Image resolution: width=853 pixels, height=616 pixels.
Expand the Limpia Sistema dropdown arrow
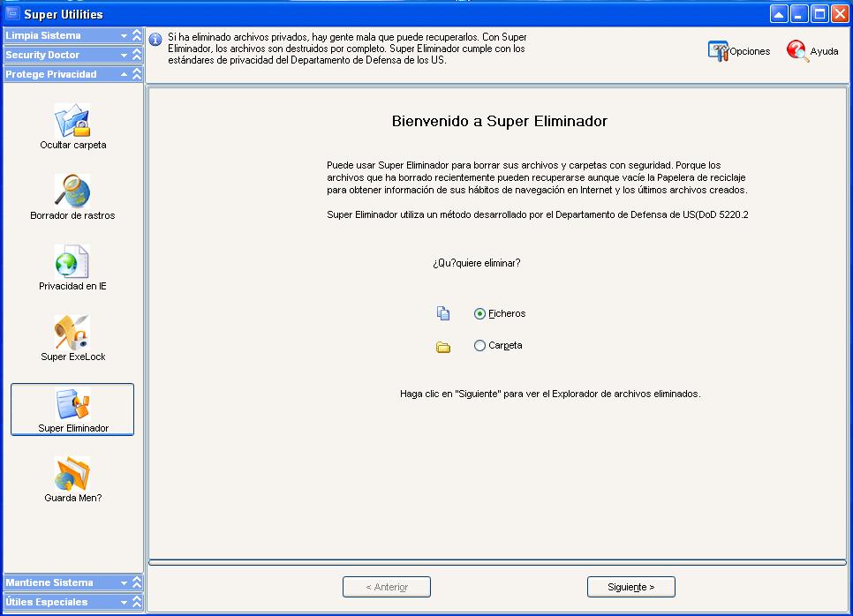(124, 36)
